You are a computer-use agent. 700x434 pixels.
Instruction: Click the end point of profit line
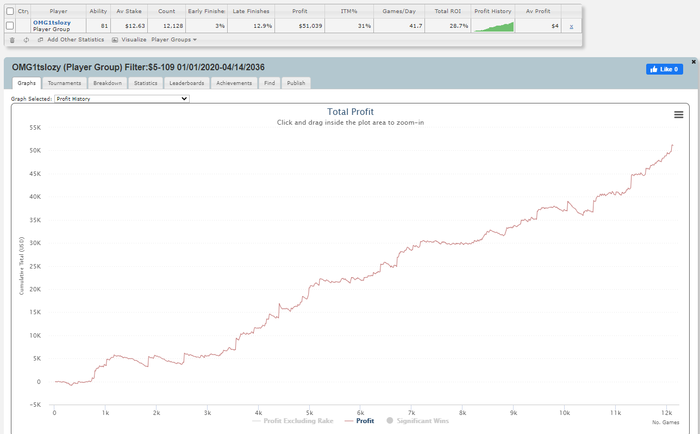(x=672, y=145)
